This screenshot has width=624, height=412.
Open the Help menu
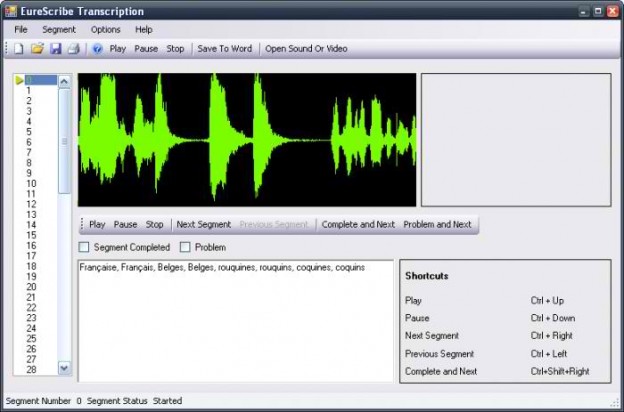(144, 29)
